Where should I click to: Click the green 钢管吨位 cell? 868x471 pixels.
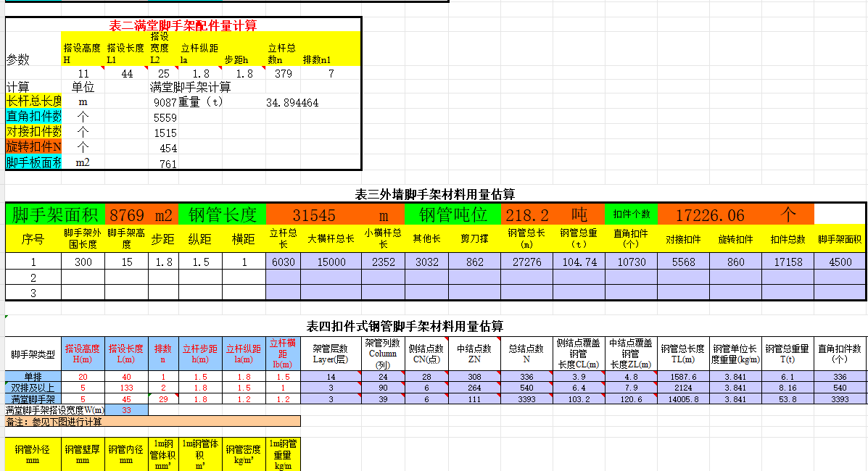pos(452,214)
